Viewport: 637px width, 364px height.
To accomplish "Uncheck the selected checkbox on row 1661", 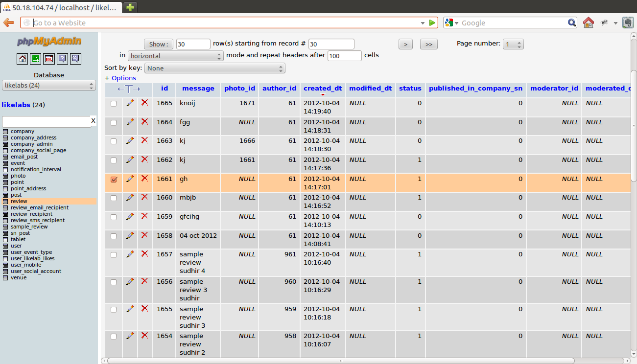I will tap(114, 180).
